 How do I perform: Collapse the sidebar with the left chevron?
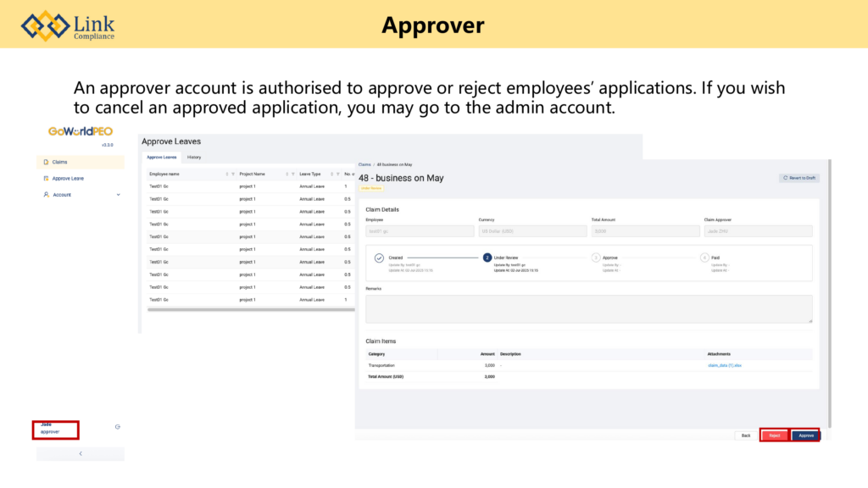tap(81, 454)
